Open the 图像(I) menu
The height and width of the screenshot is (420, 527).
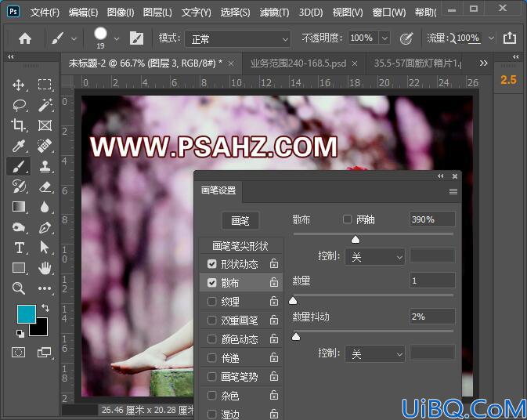[x=121, y=13]
